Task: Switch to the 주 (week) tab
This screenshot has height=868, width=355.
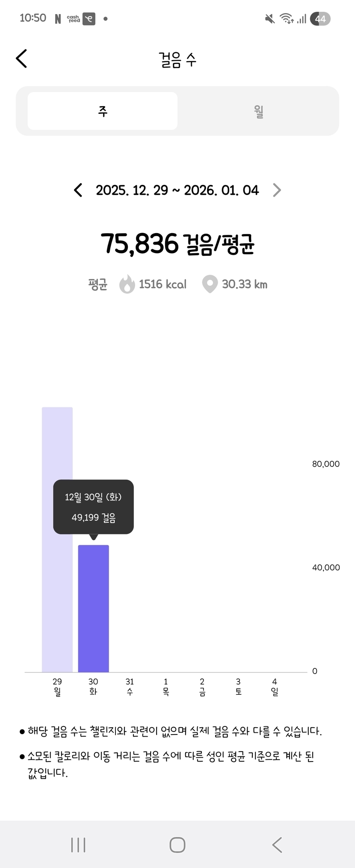Action: click(103, 111)
